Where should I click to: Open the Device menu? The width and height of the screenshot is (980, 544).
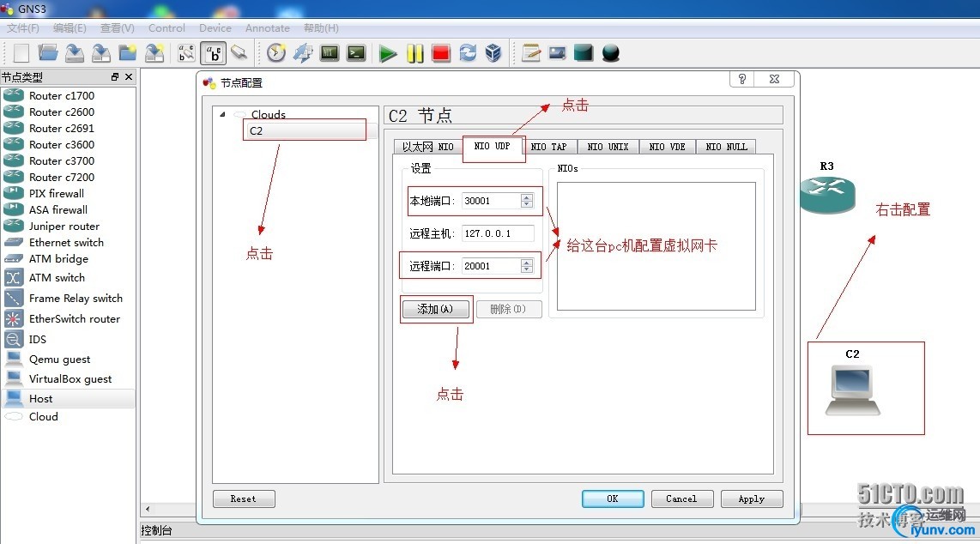215,28
